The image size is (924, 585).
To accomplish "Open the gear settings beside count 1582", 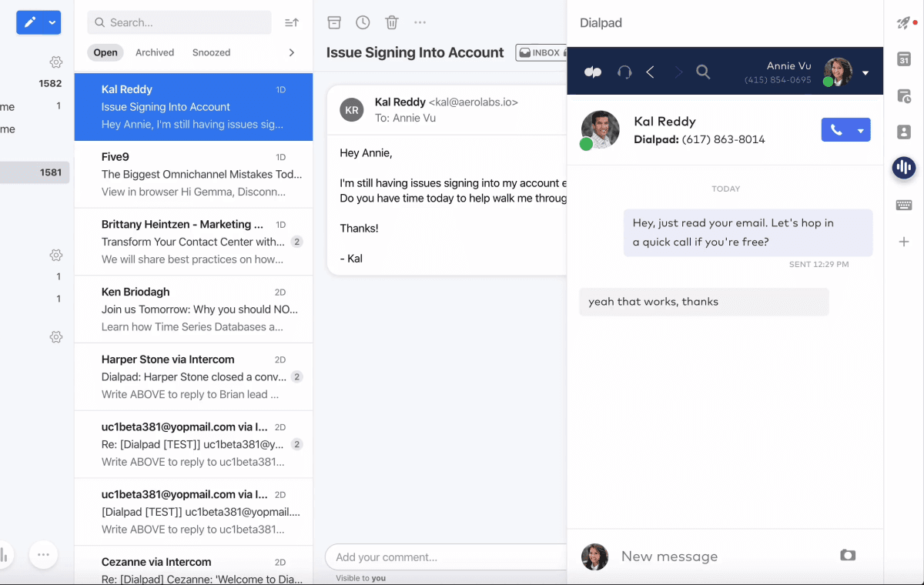I will [x=55, y=62].
